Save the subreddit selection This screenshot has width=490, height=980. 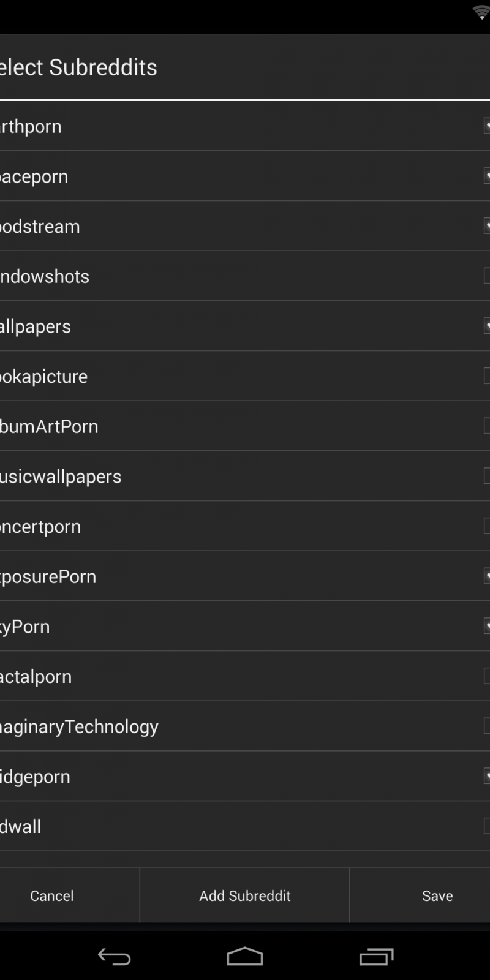pos(437,895)
